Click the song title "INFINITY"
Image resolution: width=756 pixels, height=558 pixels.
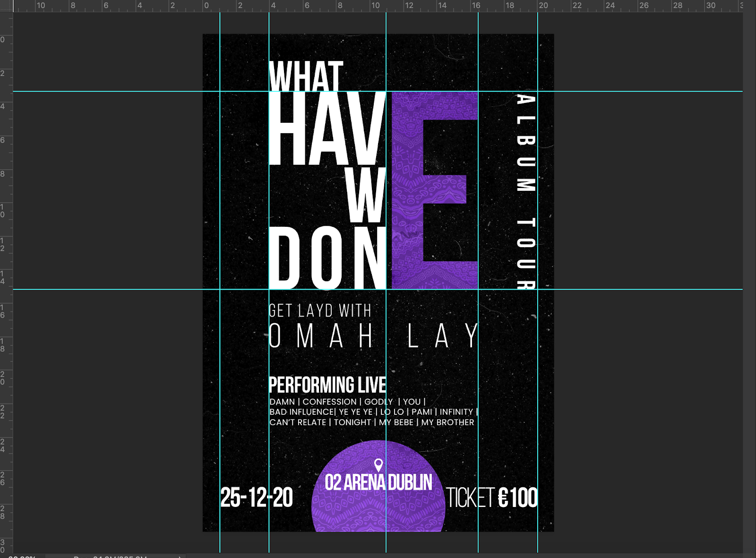(456, 412)
